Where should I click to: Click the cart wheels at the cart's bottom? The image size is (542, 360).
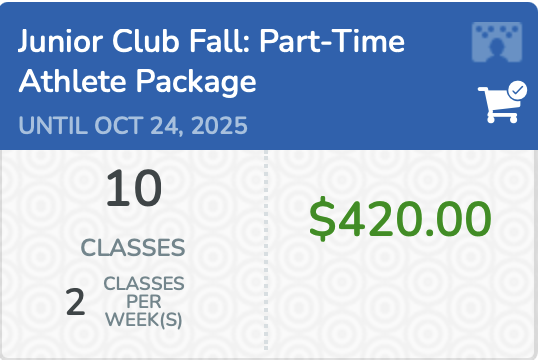502,120
